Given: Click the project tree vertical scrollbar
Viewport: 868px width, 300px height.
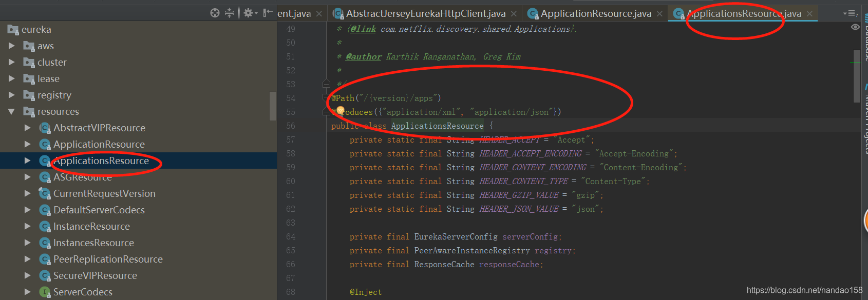Looking at the screenshot, I should pos(273,106).
